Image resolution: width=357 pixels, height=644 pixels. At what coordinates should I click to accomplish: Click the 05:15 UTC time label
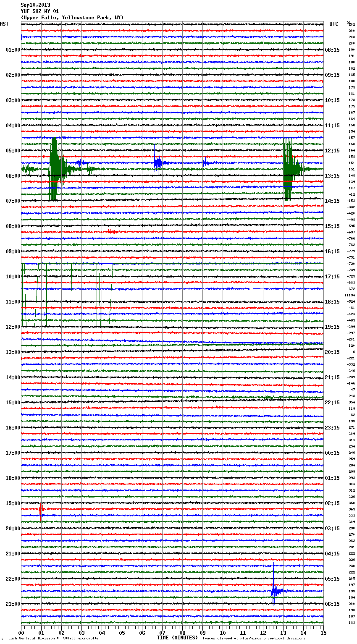(332, 579)
